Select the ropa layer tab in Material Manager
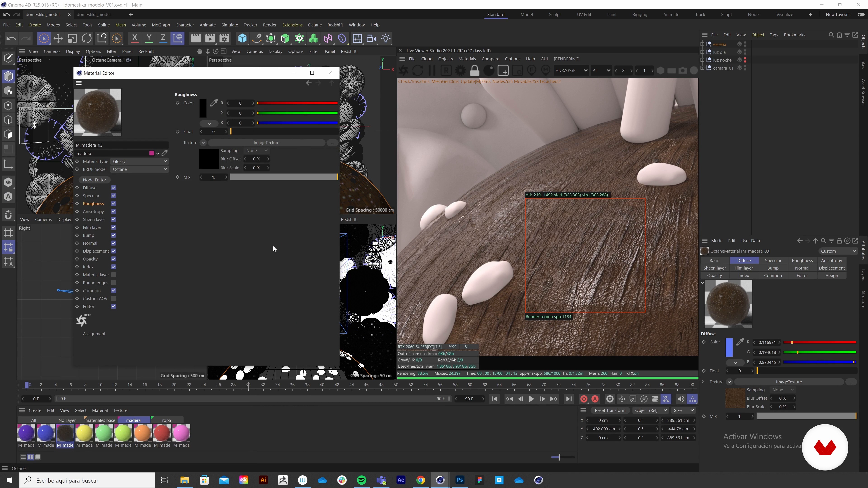 (166, 420)
